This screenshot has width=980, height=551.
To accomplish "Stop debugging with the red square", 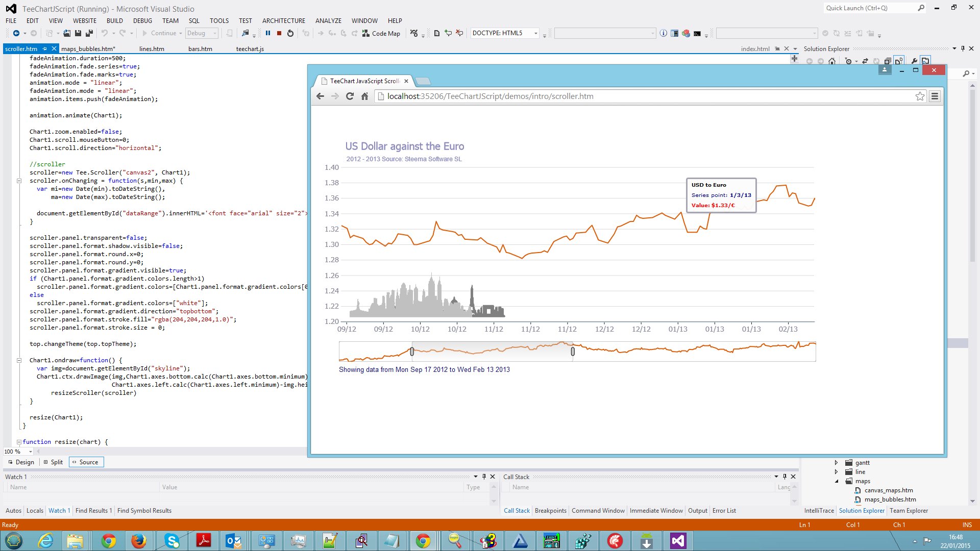I will click(x=279, y=33).
